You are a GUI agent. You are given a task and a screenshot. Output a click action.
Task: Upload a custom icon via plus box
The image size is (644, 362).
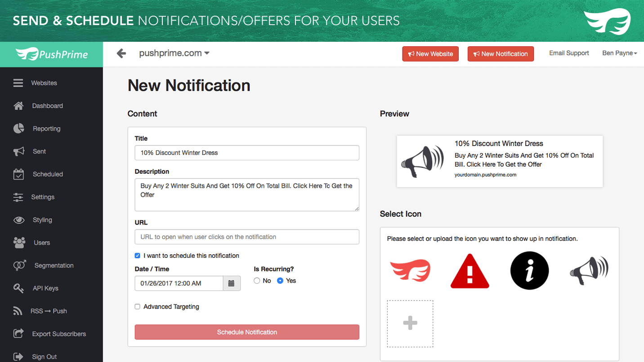pos(410,323)
